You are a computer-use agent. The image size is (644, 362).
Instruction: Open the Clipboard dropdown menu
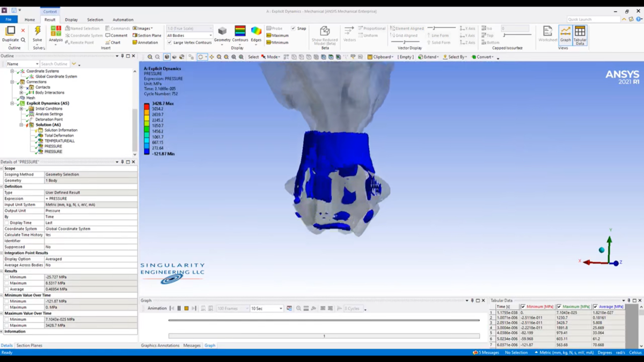[380, 57]
